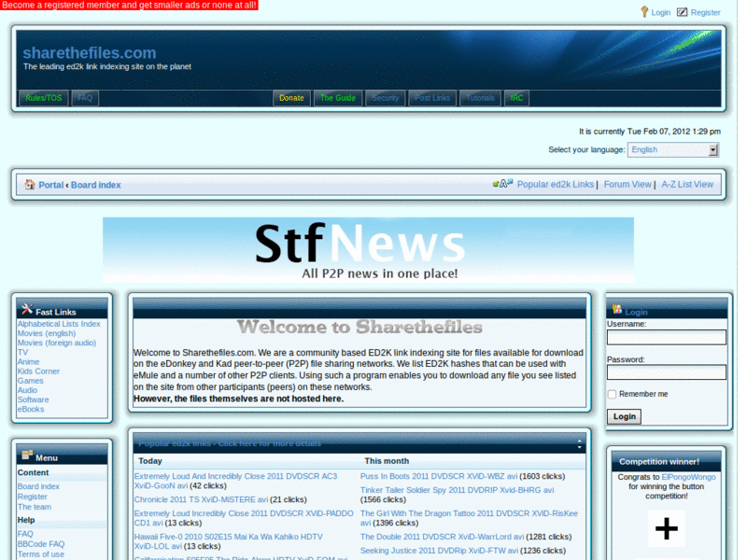
Task: Open Anime fast link
Action: coord(28,362)
